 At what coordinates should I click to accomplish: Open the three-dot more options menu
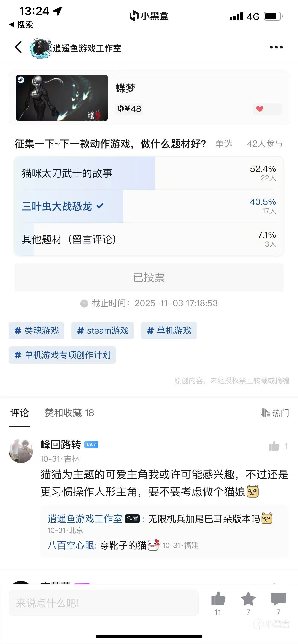[276, 47]
